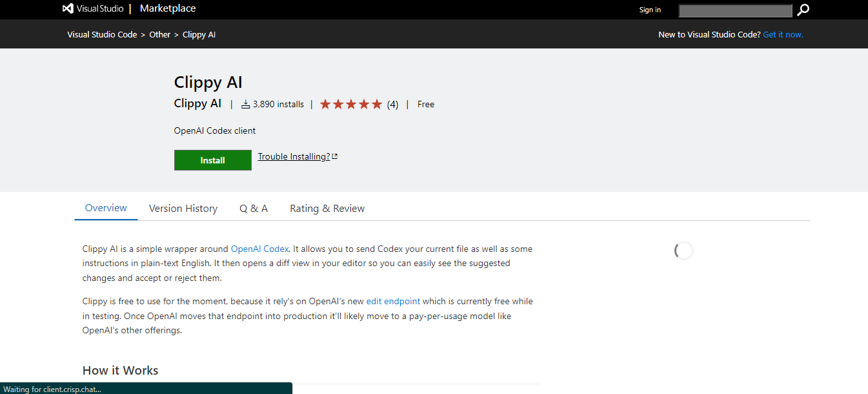Follow the OpenAI Codex link
Viewport: 868px width, 394px height.
coord(260,249)
